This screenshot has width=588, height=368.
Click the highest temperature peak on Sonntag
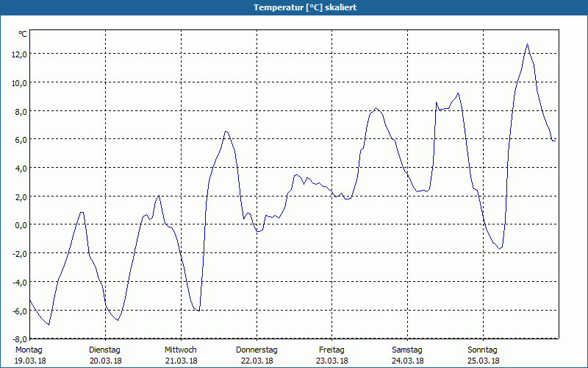527,44
